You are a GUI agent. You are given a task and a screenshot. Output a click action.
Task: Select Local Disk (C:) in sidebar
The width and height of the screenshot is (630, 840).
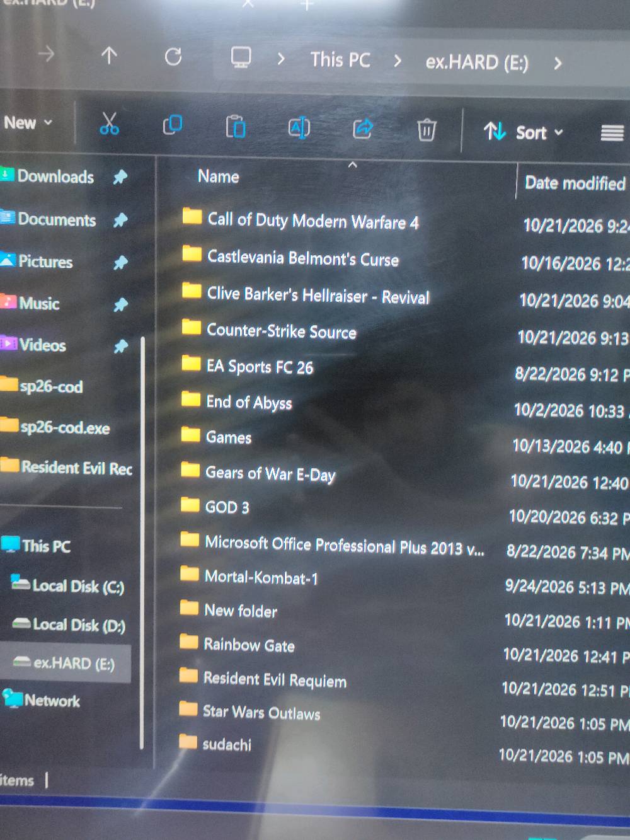[68, 586]
